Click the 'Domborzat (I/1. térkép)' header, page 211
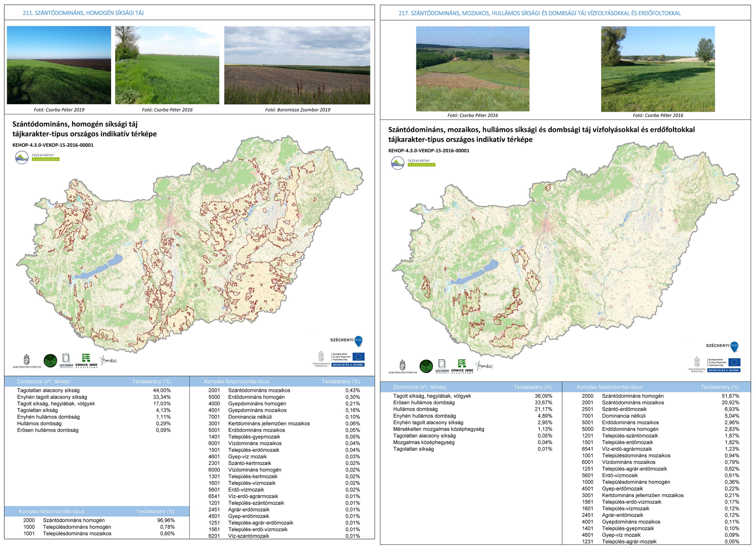Image resolution: width=756 pixels, height=550 pixels. tap(44, 382)
